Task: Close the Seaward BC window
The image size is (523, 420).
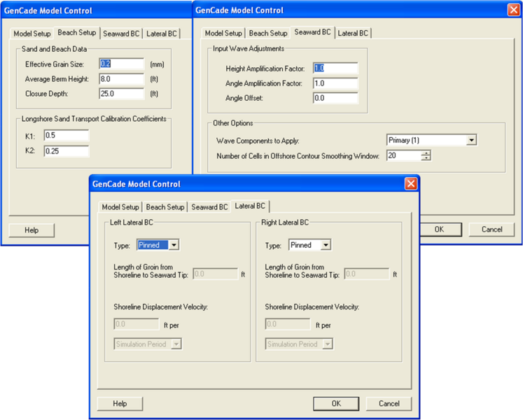Action: tap(514, 10)
